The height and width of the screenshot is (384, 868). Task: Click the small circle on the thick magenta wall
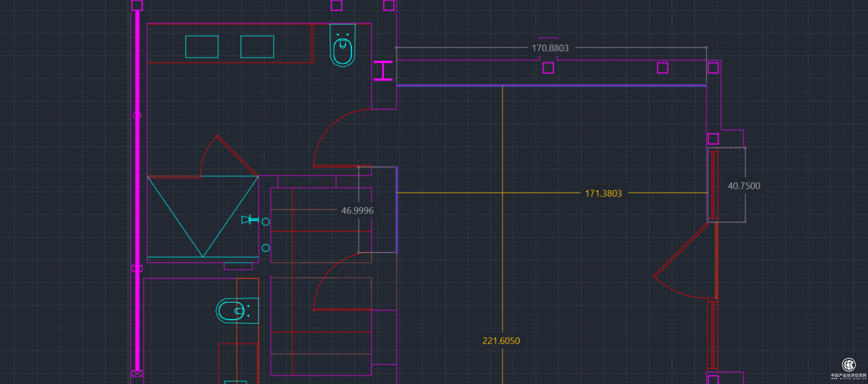pos(137,115)
